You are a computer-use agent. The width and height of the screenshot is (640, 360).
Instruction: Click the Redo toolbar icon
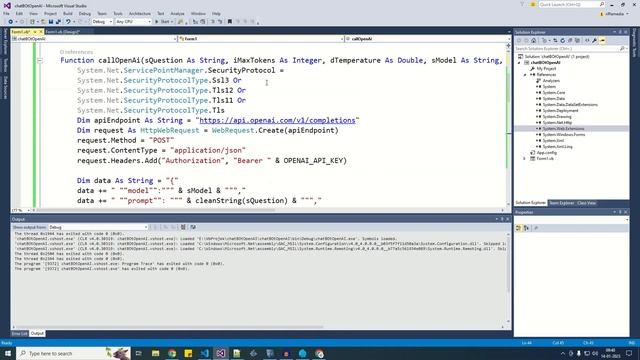pyautogui.click(x=80, y=22)
